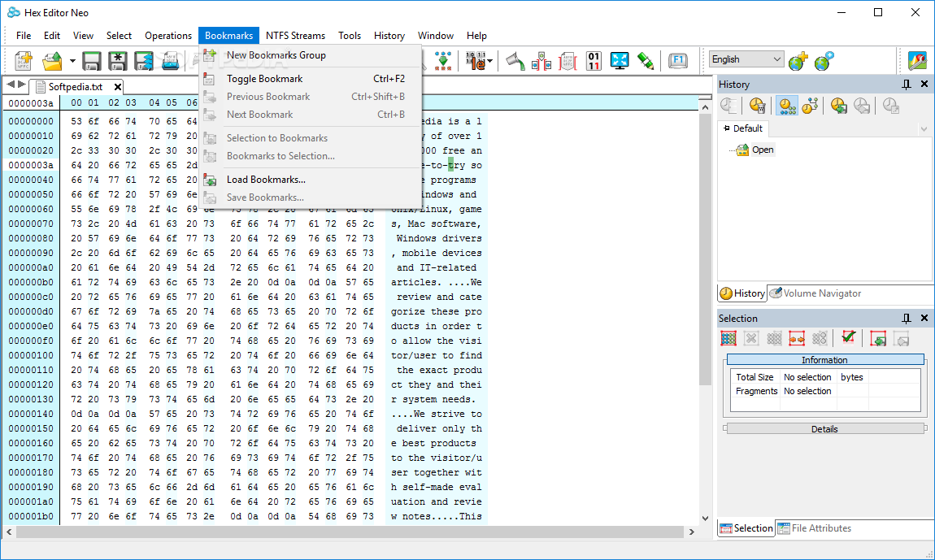Viewport: 935px width, 560px height.
Task: Switch to the Selection bottom tab
Action: click(746, 528)
